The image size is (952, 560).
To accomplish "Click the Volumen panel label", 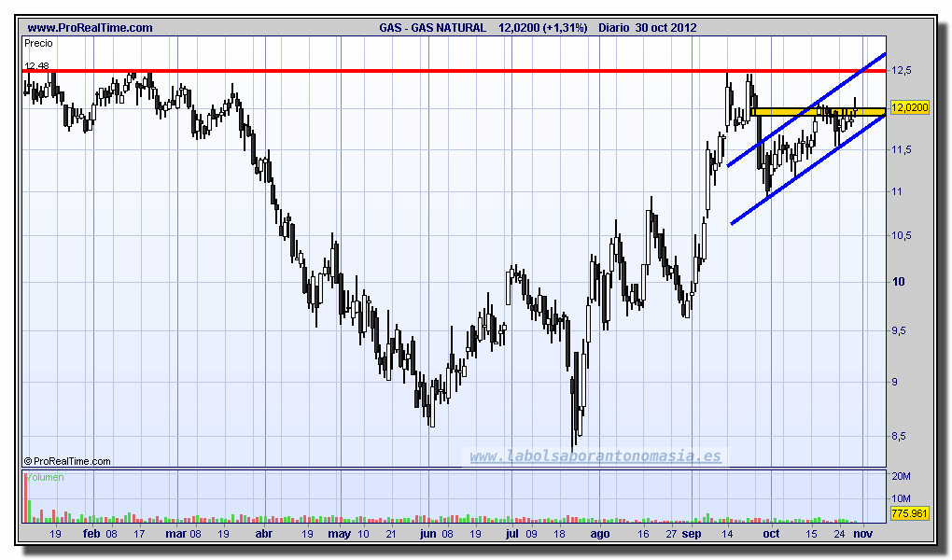I will [x=45, y=477].
